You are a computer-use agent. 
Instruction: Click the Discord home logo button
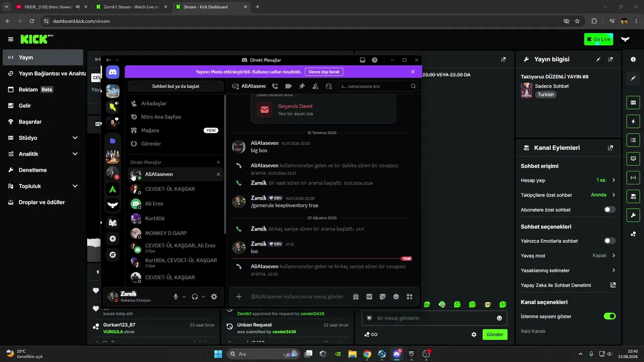click(x=113, y=72)
